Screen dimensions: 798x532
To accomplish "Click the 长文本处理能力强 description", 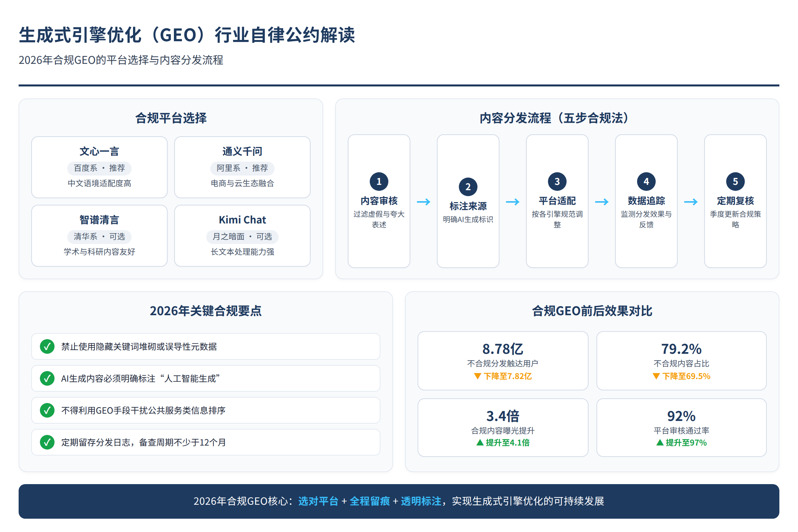I will [x=242, y=252].
